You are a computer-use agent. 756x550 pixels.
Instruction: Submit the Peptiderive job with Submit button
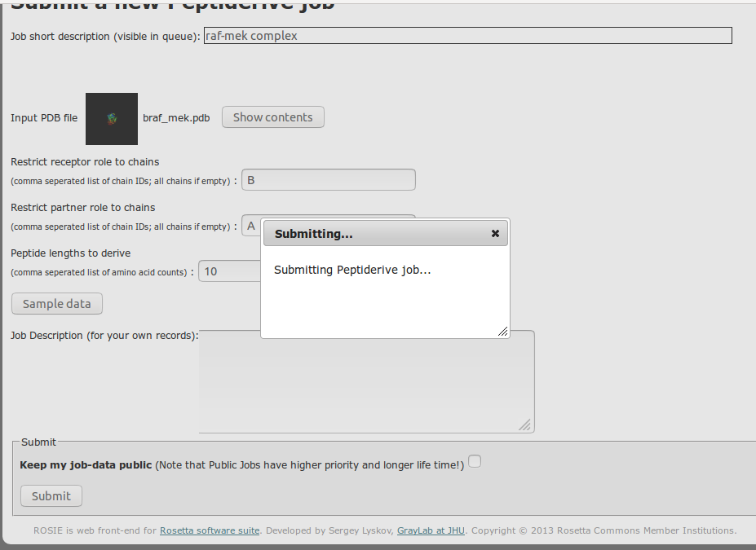tap(51, 496)
